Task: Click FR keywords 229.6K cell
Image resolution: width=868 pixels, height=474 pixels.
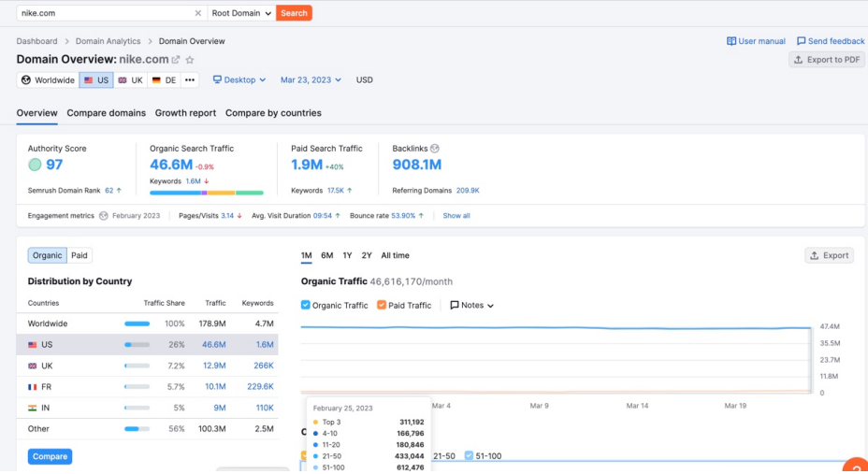Action: 260,387
